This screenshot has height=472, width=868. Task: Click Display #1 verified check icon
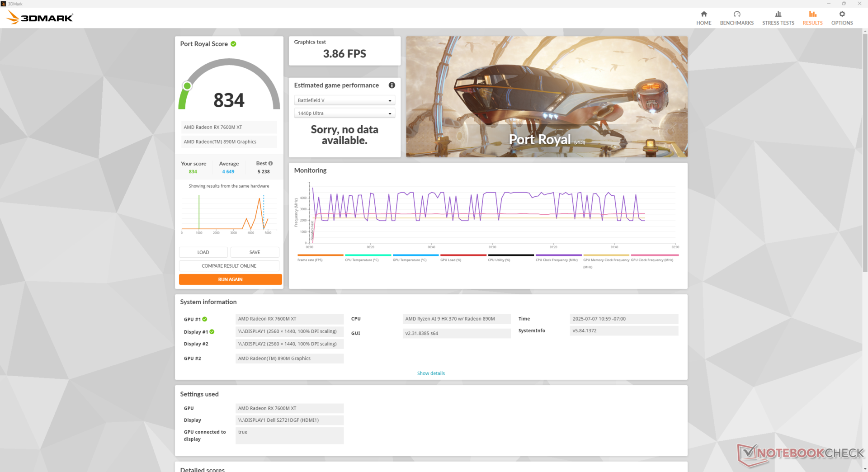pyautogui.click(x=212, y=332)
